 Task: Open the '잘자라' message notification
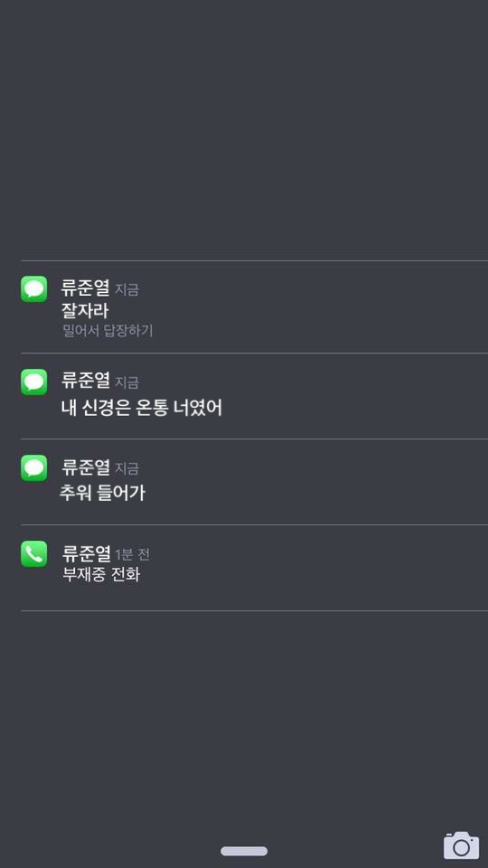click(255, 307)
